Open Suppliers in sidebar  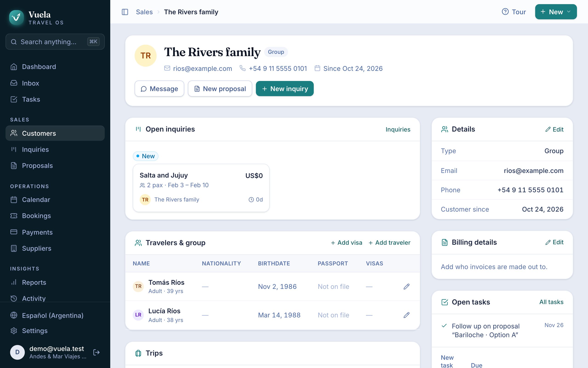click(55, 248)
